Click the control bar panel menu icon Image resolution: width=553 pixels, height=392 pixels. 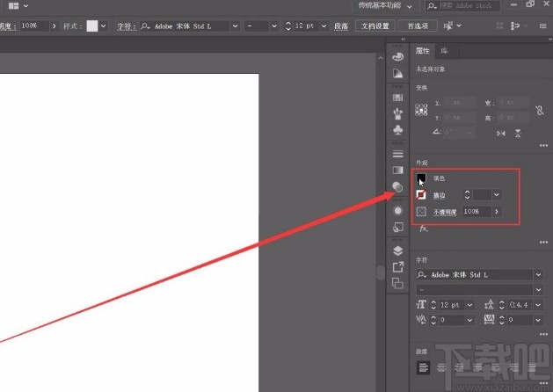pos(542,25)
